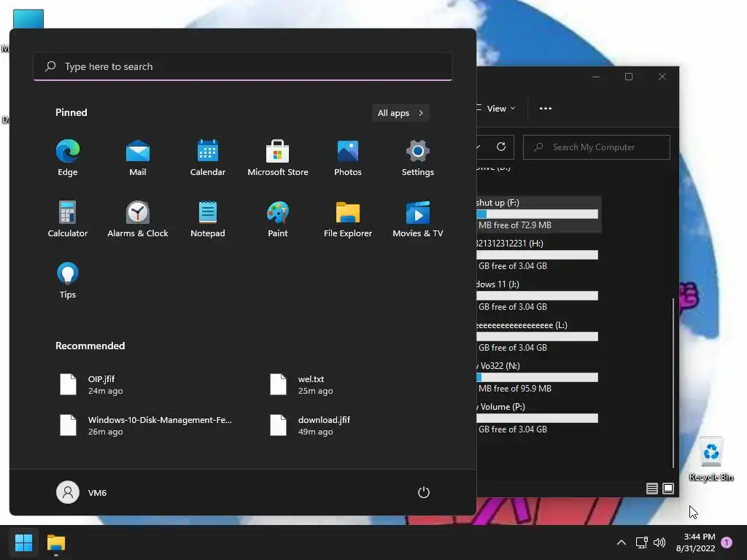
Task: Click File Explorer icon on taskbar
Action: 55,542
